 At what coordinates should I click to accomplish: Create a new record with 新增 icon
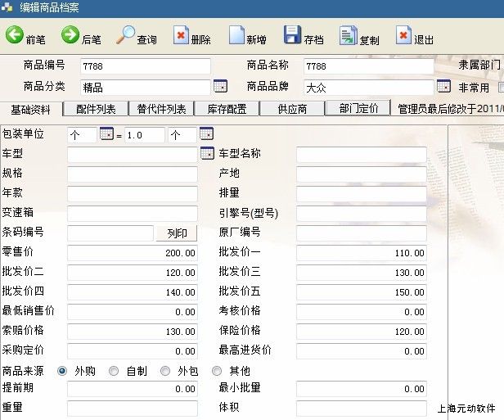coord(236,35)
